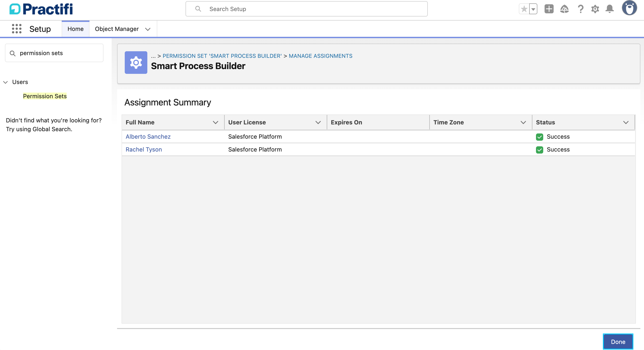Go to Permission Set 'Smart Process Builder' breadcrumb
The height and width of the screenshot is (350, 644).
pos(222,56)
